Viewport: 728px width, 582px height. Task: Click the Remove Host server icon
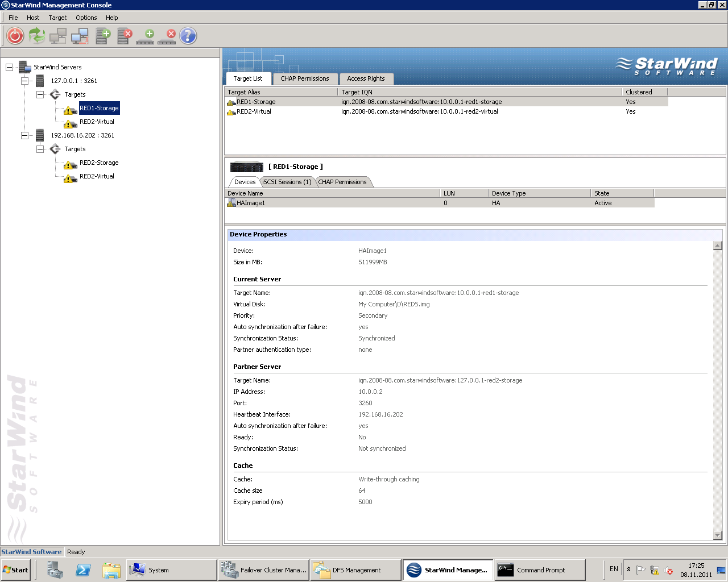point(125,36)
